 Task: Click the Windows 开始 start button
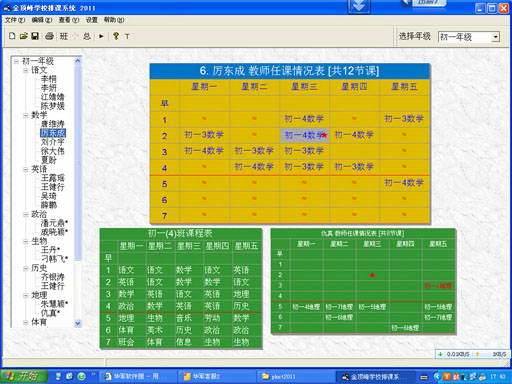pos(23,376)
